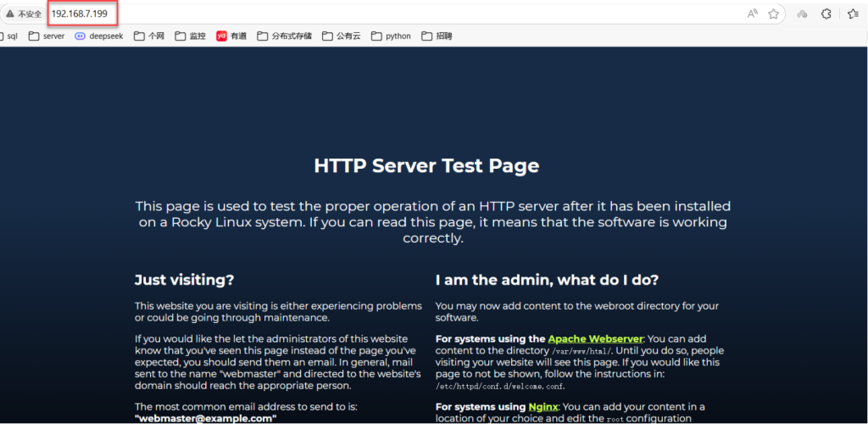The image size is (868, 424).
Task: Follow the Nginx link
Action: [542, 407]
